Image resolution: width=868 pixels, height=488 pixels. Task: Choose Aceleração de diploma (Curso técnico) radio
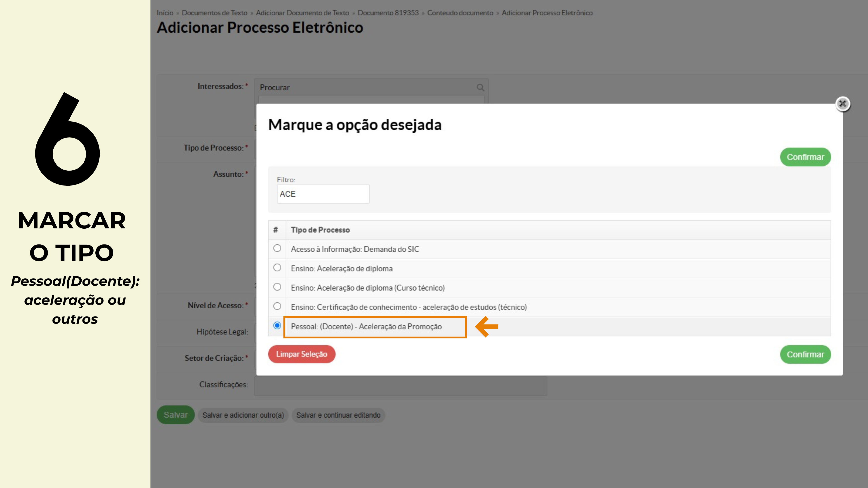[277, 287]
